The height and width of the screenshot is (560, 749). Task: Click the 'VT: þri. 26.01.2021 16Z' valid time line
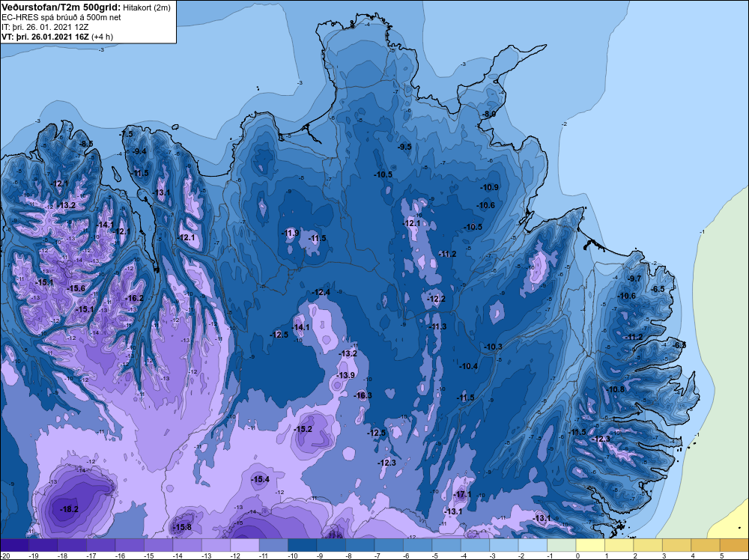tap(46, 37)
